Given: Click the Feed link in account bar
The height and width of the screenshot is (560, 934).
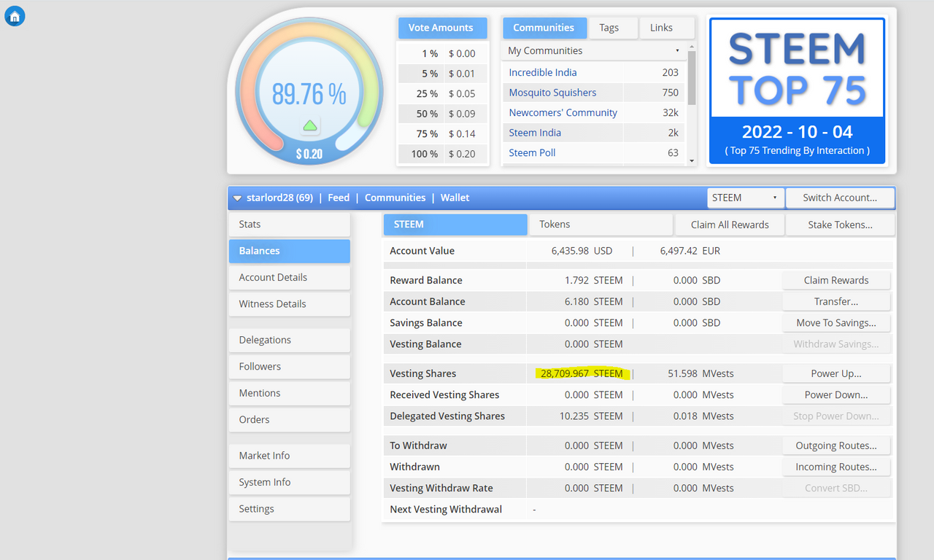Looking at the screenshot, I should (339, 198).
